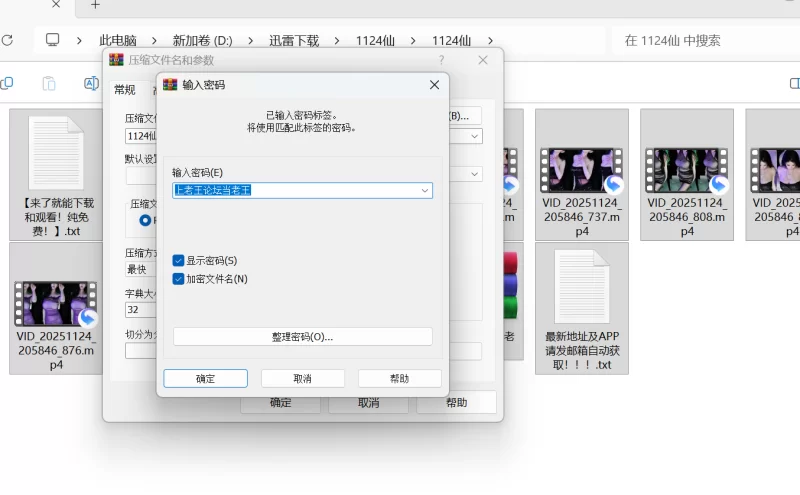Expand the default profile dropdown arrow
Image resolution: width=800 pixels, height=495 pixels.
pyautogui.click(x=474, y=174)
